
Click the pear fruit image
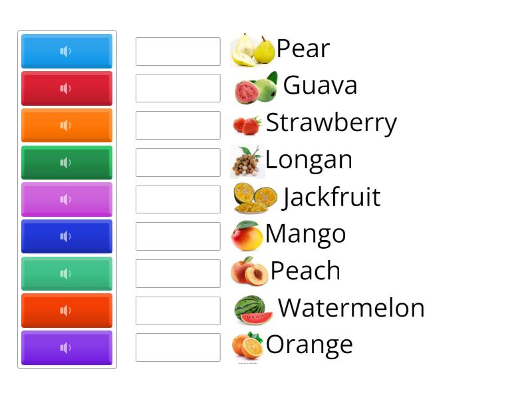pyautogui.click(x=253, y=49)
